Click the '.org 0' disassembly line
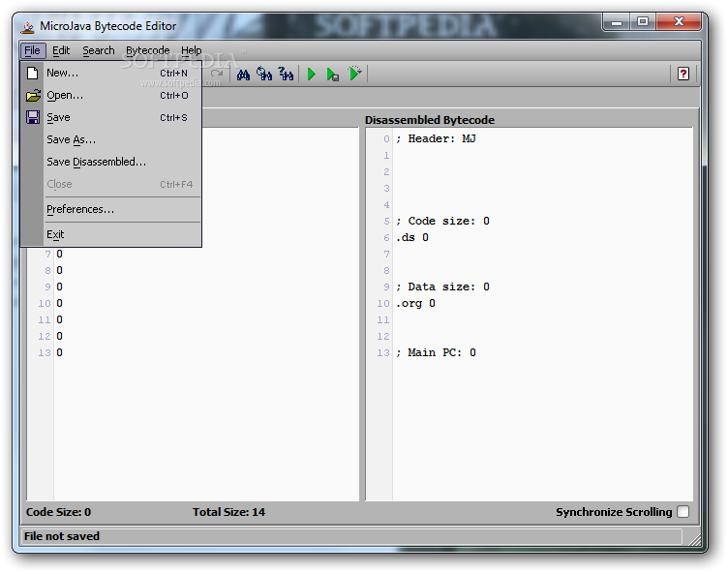This screenshot has height=573, width=728. [x=415, y=303]
